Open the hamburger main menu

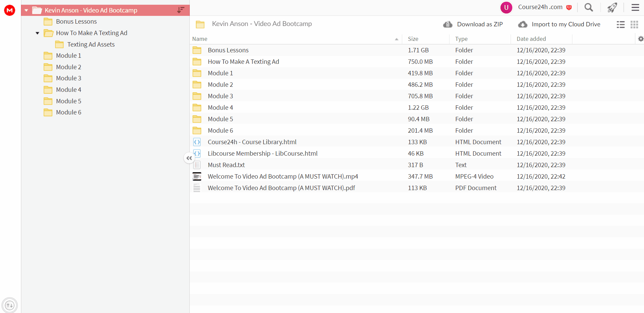[635, 7]
